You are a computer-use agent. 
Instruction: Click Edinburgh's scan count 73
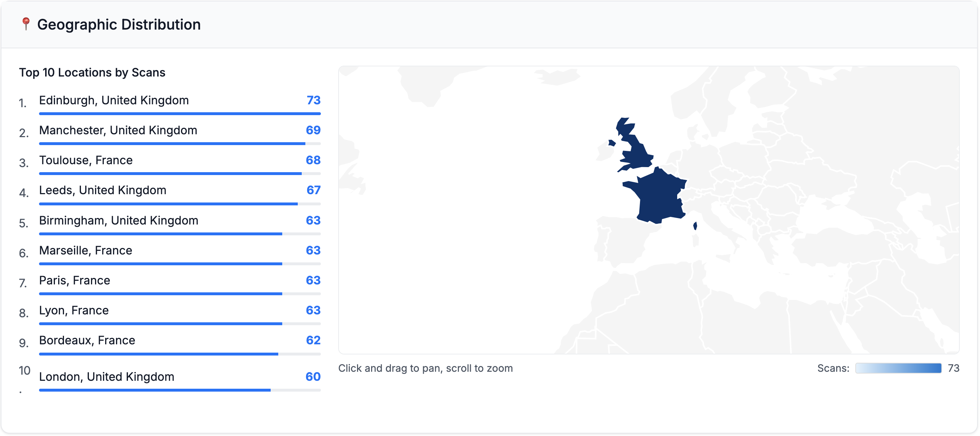(314, 100)
